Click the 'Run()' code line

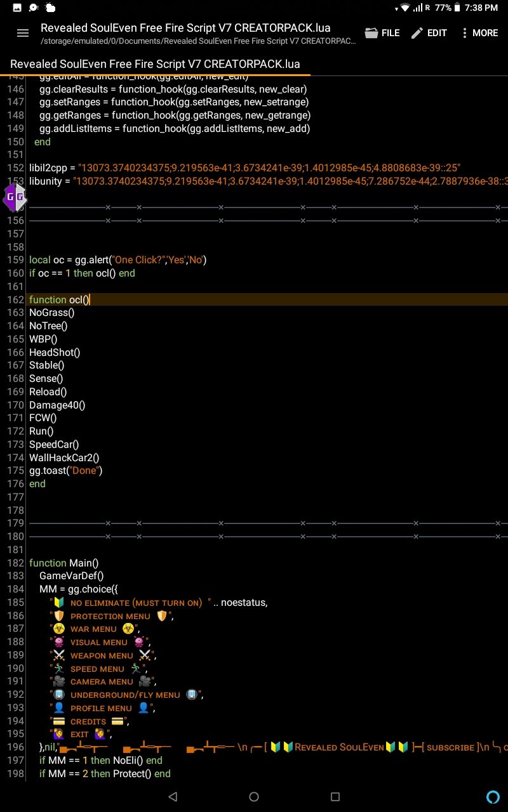click(41, 431)
